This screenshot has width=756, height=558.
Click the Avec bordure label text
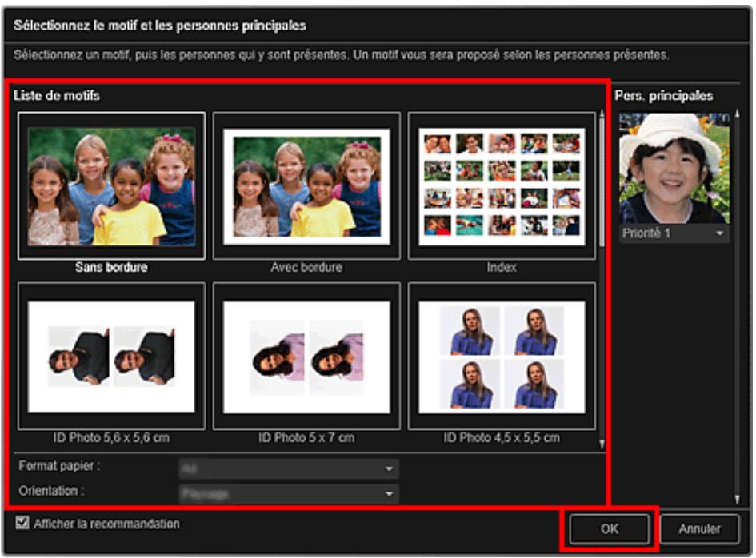[306, 268]
